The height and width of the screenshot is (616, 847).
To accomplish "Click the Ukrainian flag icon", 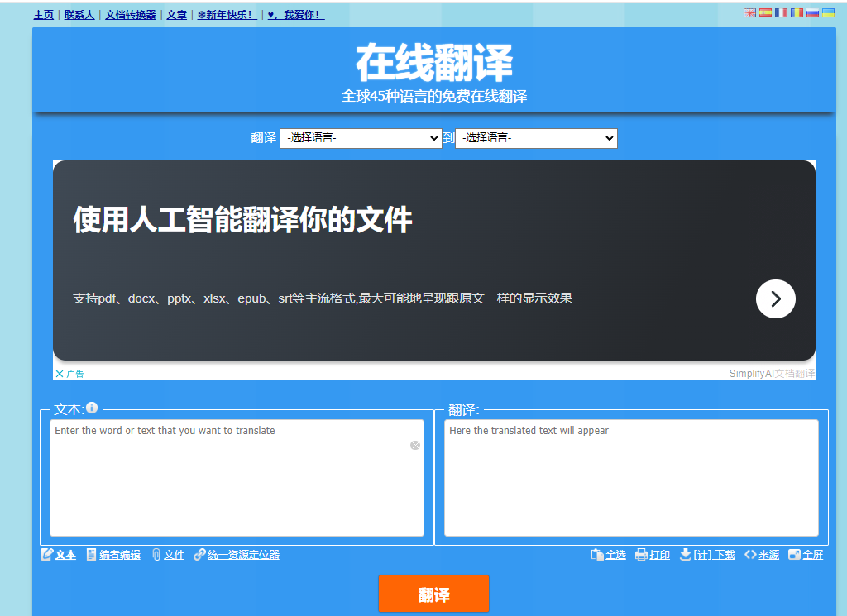I will coord(828,13).
